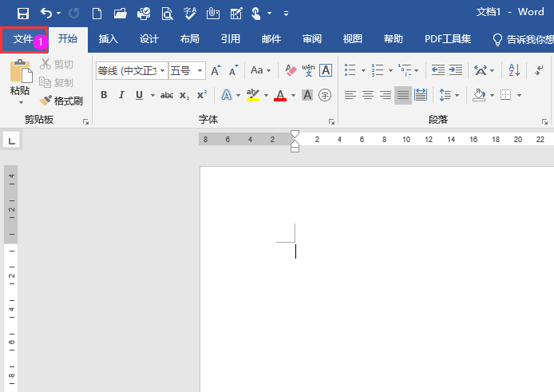Click the Center alignment icon
Image resolution: width=554 pixels, height=392 pixels.
368,96
